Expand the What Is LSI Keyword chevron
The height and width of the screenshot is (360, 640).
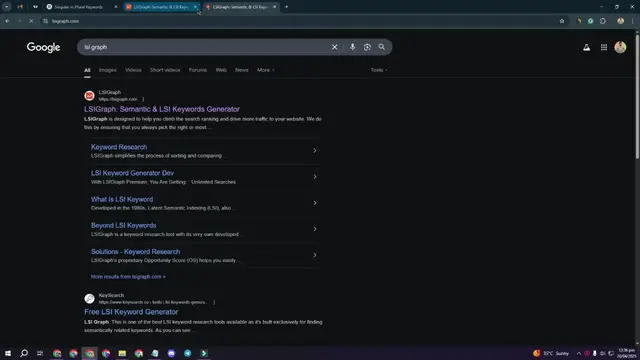click(x=315, y=203)
